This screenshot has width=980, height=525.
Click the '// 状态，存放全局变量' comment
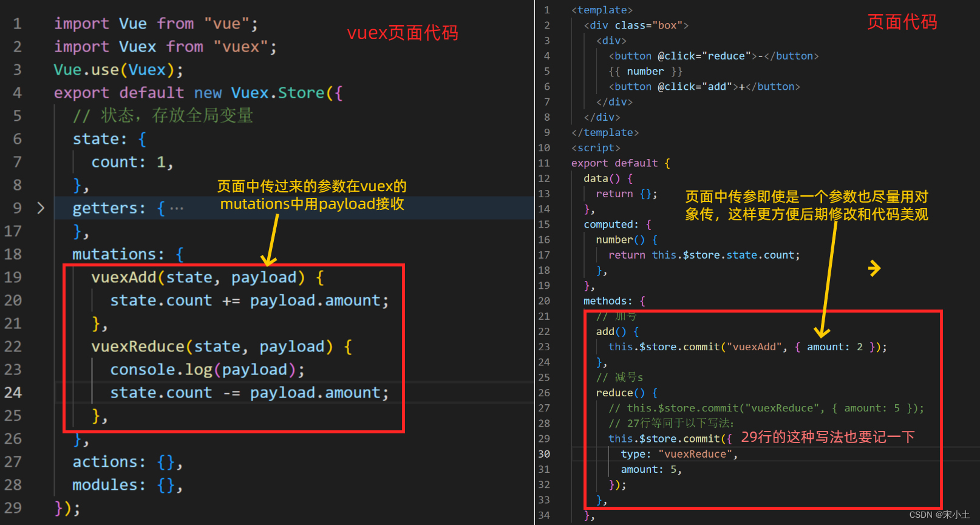[x=163, y=115]
